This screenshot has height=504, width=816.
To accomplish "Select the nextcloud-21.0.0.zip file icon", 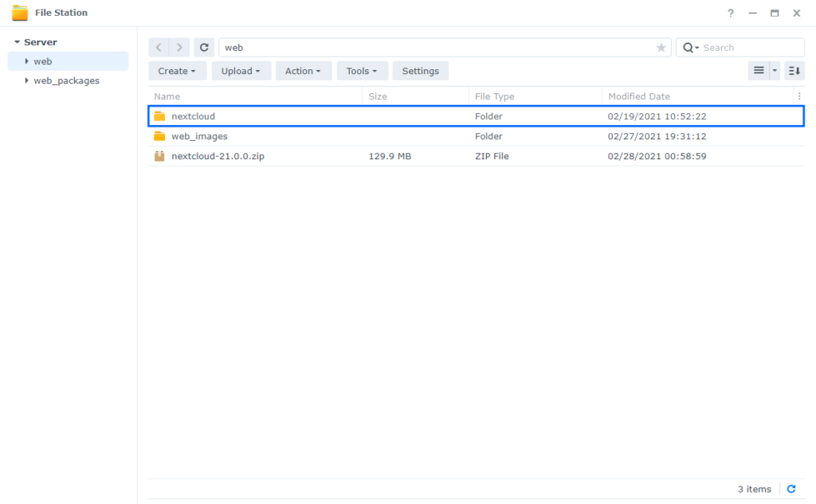I will [159, 155].
